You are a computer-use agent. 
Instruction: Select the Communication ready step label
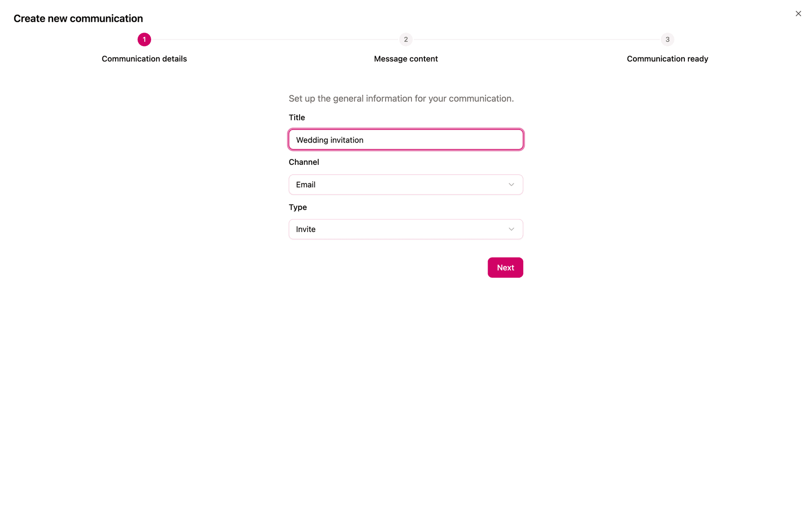pyautogui.click(x=668, y=59)
